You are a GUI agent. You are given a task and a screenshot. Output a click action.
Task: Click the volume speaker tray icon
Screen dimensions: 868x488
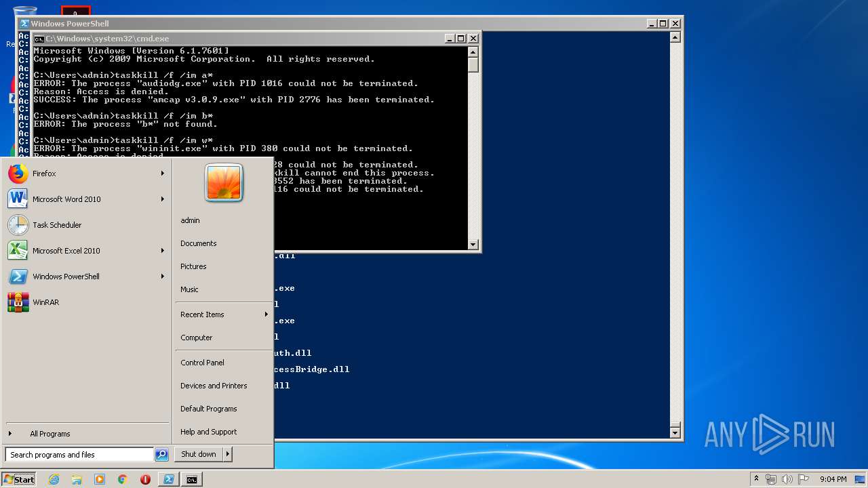(x=787, y=479)
